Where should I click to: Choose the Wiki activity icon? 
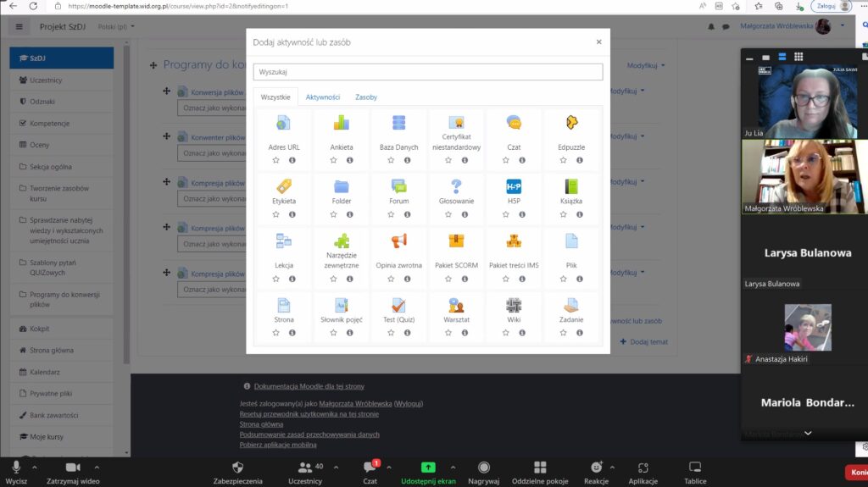tap(514, 306)
